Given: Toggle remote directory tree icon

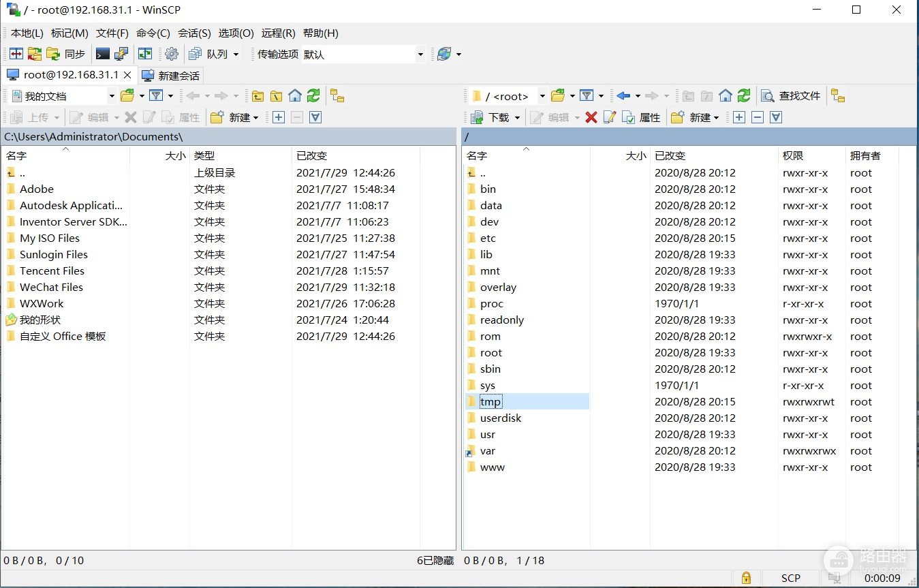Looking at the screenshot, I should pos(838,95).
